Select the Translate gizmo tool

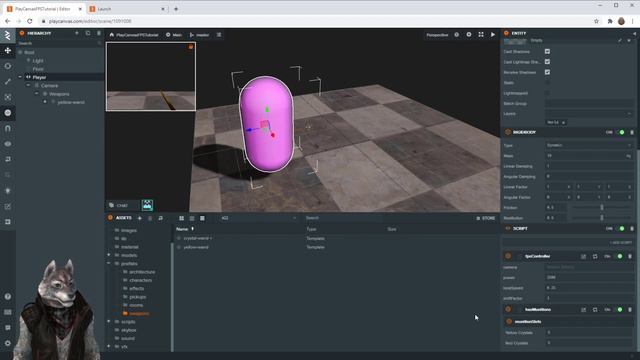(x=8, y=50)
